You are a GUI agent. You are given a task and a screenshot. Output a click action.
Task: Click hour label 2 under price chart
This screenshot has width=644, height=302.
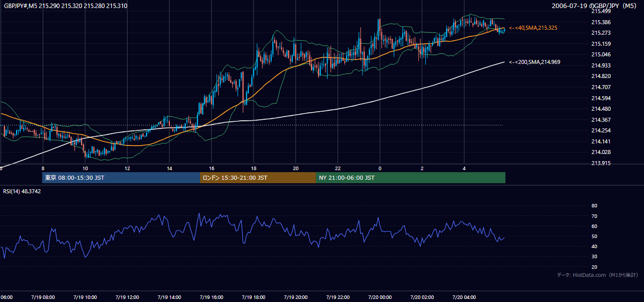click(x=422, y=168)
